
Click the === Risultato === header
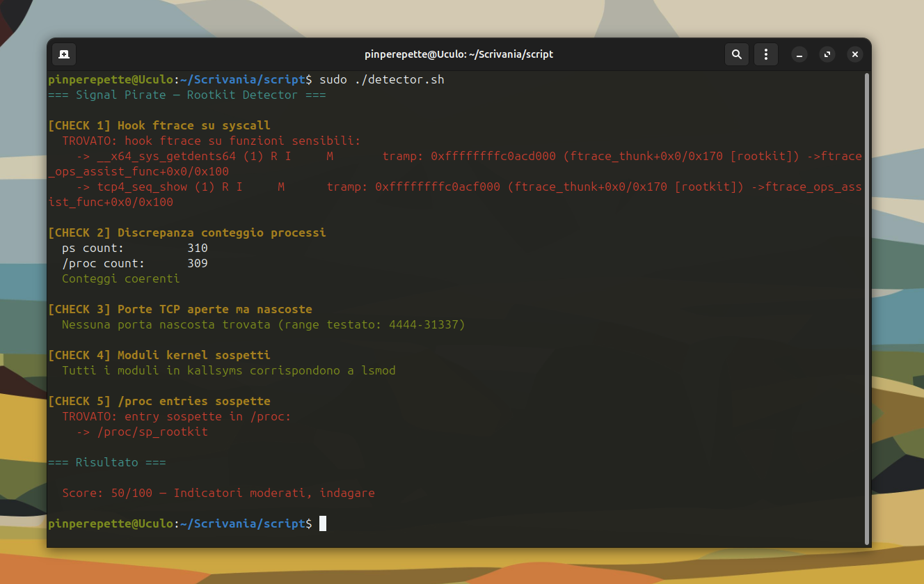pos(107,463)
